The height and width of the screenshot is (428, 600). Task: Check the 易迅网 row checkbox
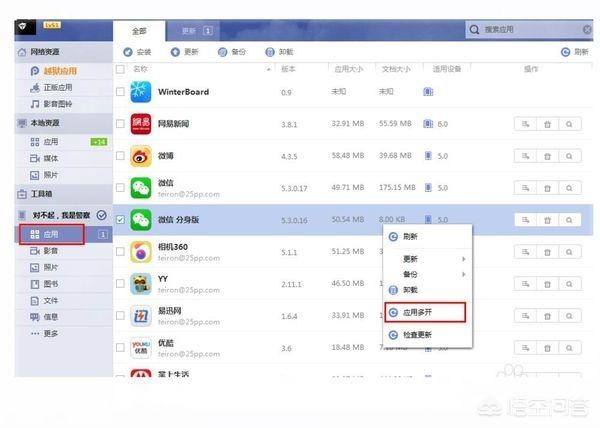(120, 315)
